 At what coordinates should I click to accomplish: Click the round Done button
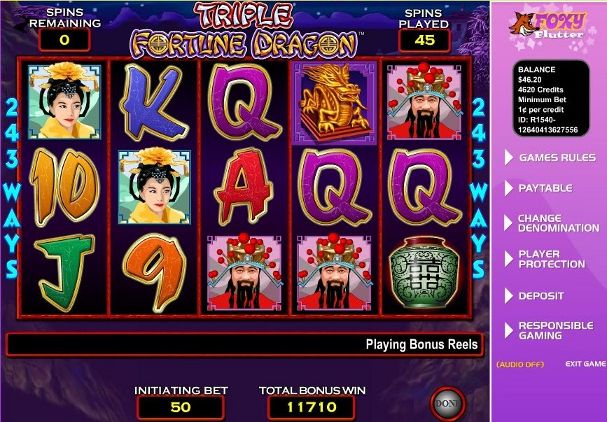tap(448, 404)
